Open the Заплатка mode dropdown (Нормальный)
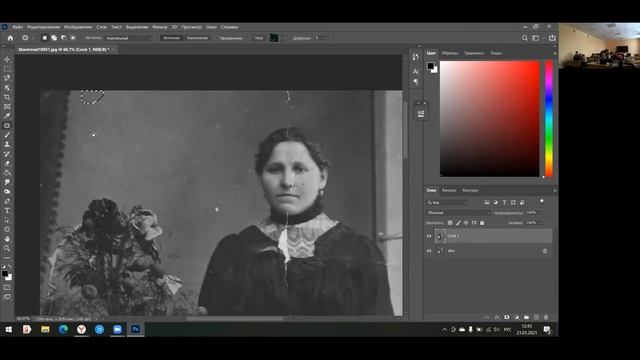Screen dimensions: 640x360 [x=129, y=38]
